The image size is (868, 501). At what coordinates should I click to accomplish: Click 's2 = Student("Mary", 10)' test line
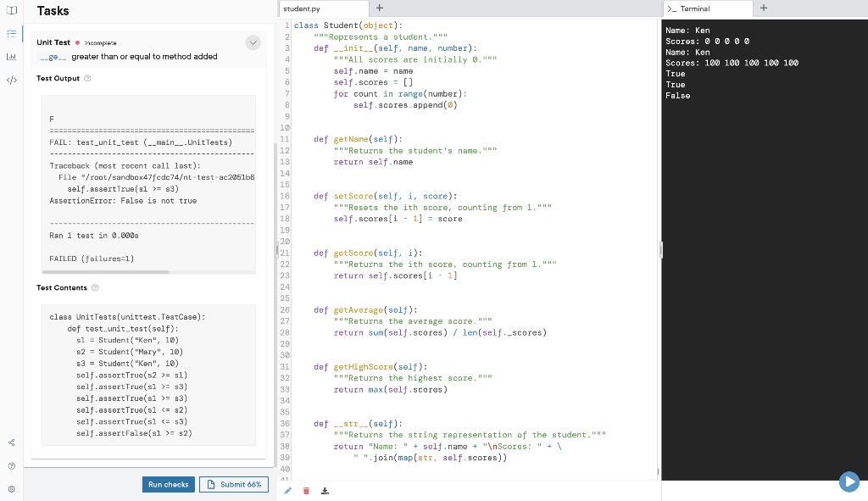point(130,352)
